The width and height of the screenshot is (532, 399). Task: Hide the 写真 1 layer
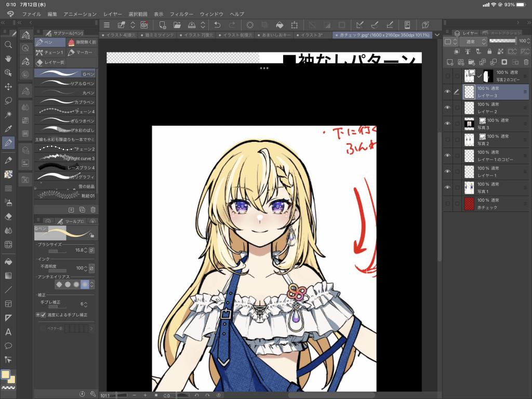(x=447, y=187)
